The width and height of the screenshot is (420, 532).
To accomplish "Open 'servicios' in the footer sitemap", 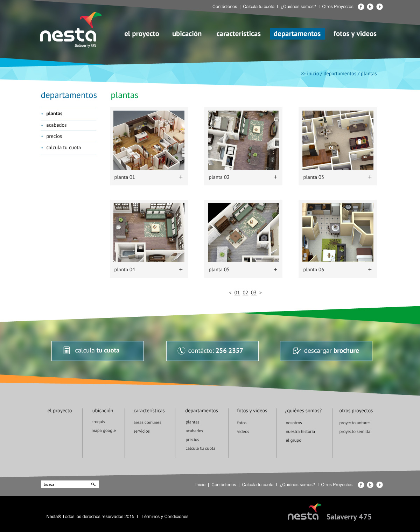I will (x=141, y=432).
